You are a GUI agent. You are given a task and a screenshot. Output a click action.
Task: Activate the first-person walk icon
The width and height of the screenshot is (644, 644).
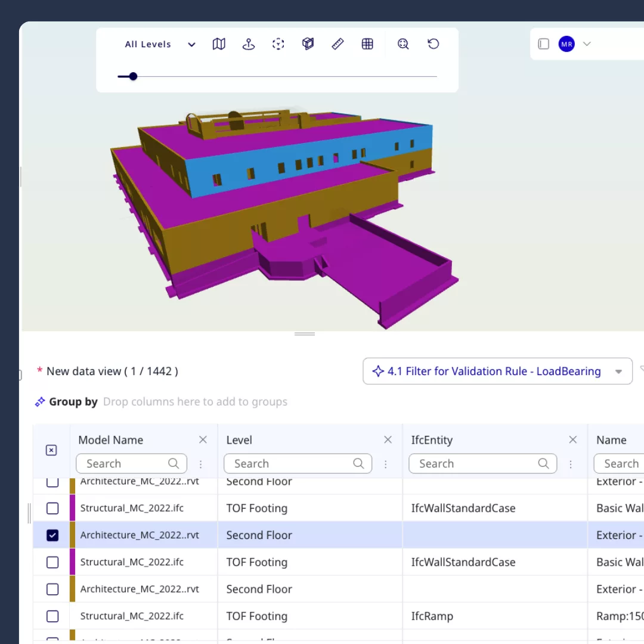click(249, 44)
